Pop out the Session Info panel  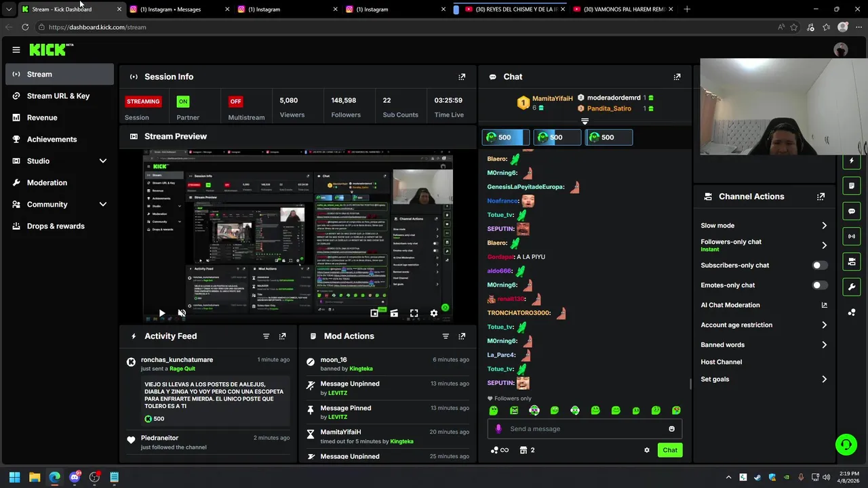click(462, 77)
